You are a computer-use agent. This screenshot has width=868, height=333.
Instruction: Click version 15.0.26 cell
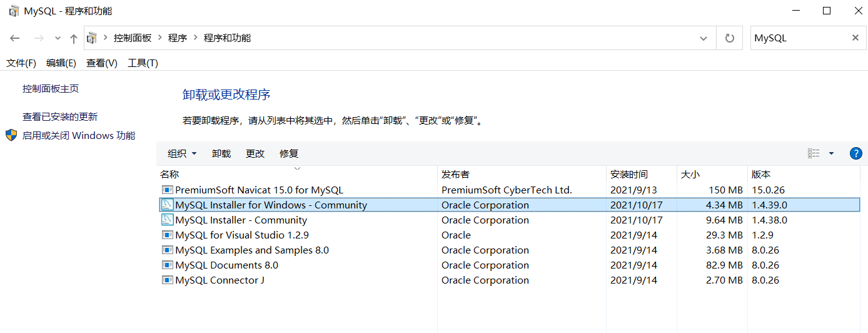coord(767,190)
